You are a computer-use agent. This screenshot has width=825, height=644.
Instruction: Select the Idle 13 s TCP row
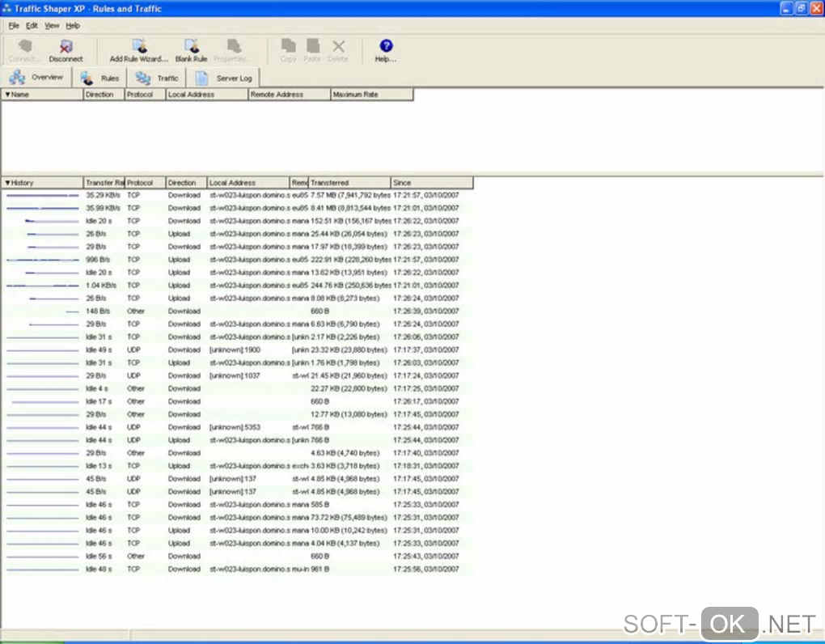[237, 466]
